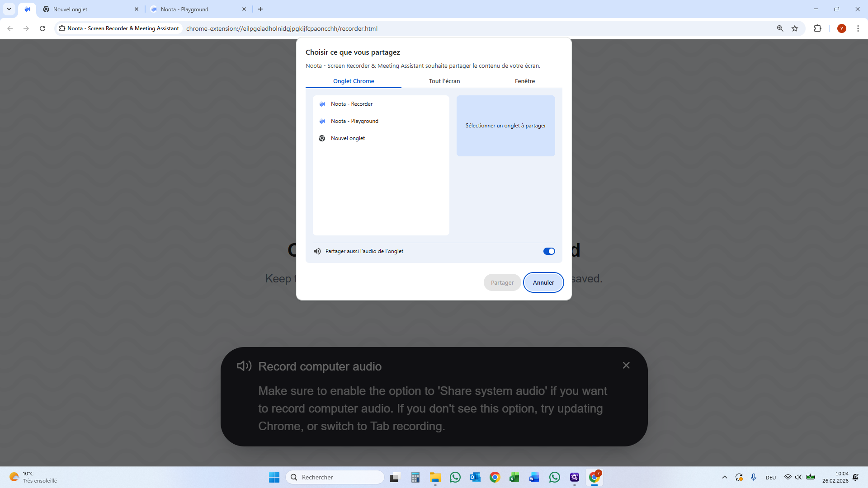Open Excel from the taskbar
The image size is (868, 488).
pos(514,477)
